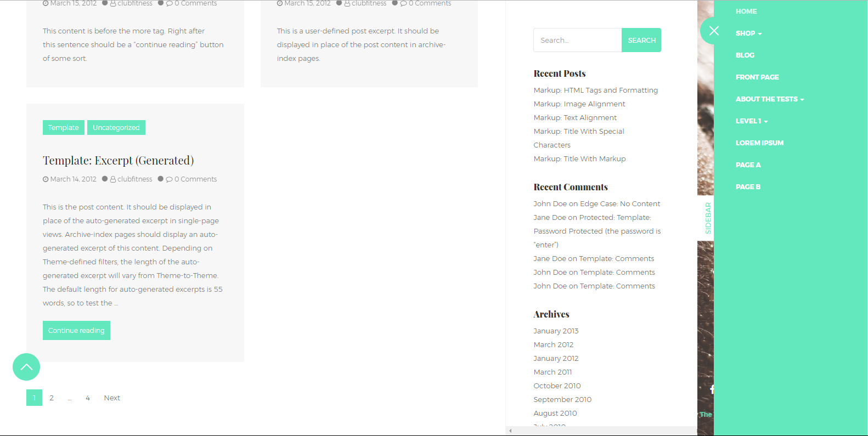Open the January 2013 archive
This screenshot has width=868, height=436.
[x=556, y=331]
